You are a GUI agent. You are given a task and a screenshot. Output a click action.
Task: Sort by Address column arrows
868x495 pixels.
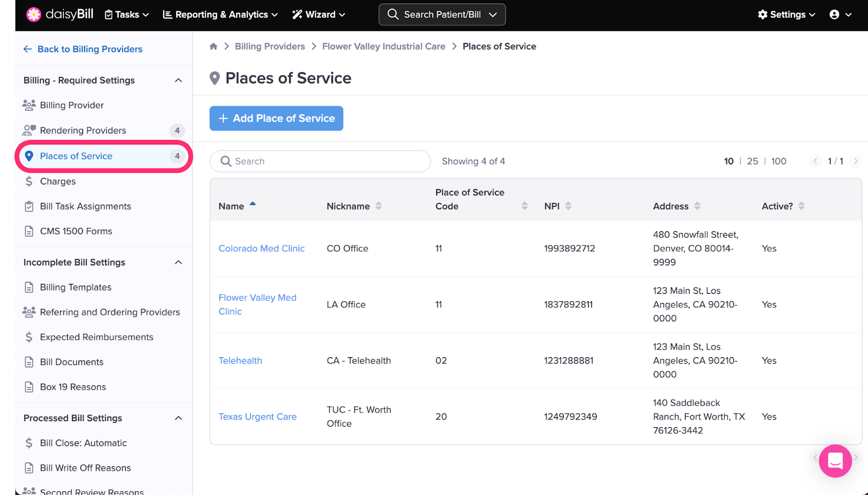[697, 206]
